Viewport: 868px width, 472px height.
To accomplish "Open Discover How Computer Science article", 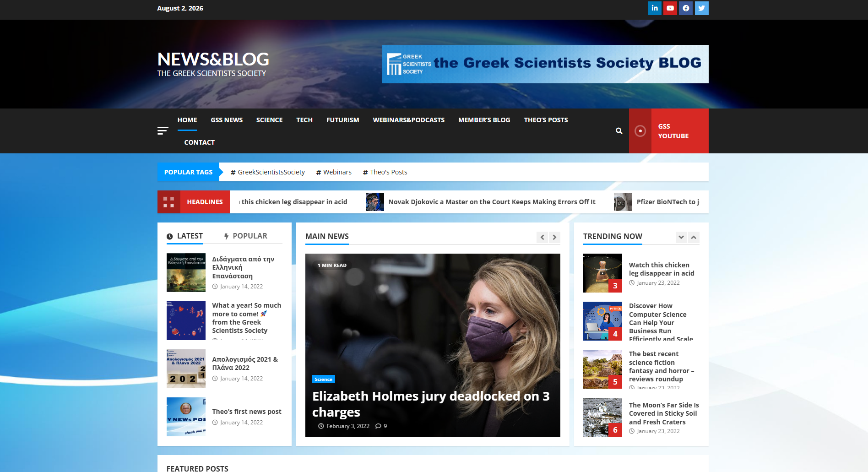I will (x=661, y=322).
